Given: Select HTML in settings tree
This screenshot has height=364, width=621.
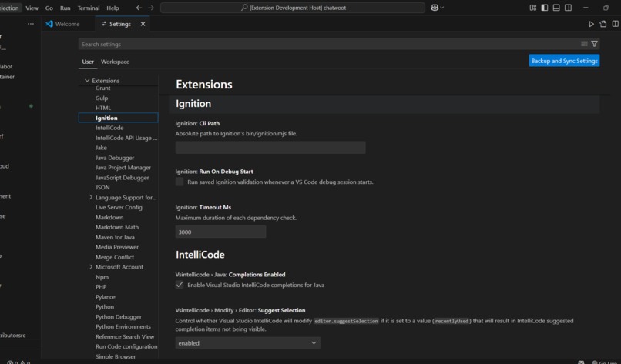Looking at the screenshot, I should [x=103, y=108].
